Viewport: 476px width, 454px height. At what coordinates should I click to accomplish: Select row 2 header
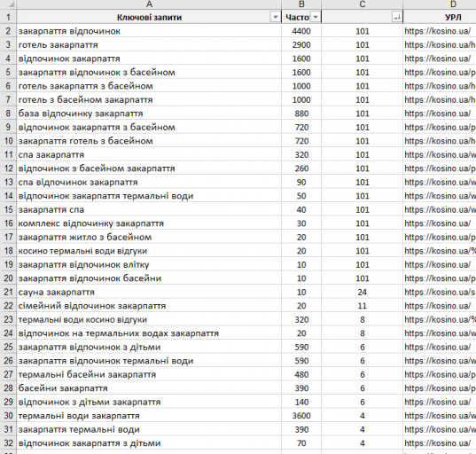pyautogui.click(x=8, y=31)
